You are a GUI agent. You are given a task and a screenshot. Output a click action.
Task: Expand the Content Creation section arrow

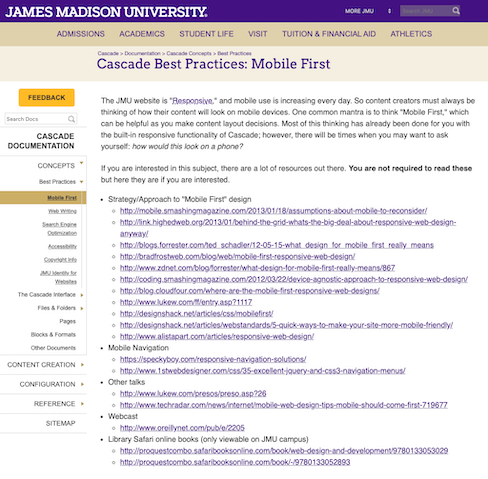click(x=82, y=365)
